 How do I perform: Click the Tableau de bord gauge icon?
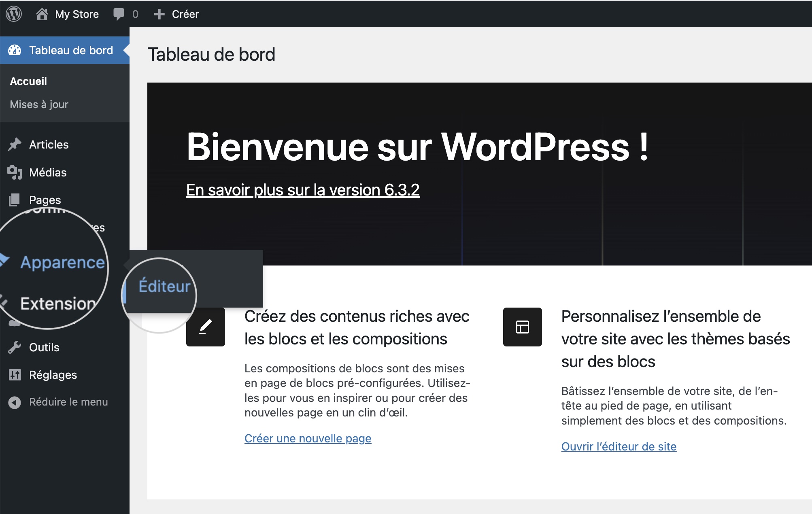15,50
